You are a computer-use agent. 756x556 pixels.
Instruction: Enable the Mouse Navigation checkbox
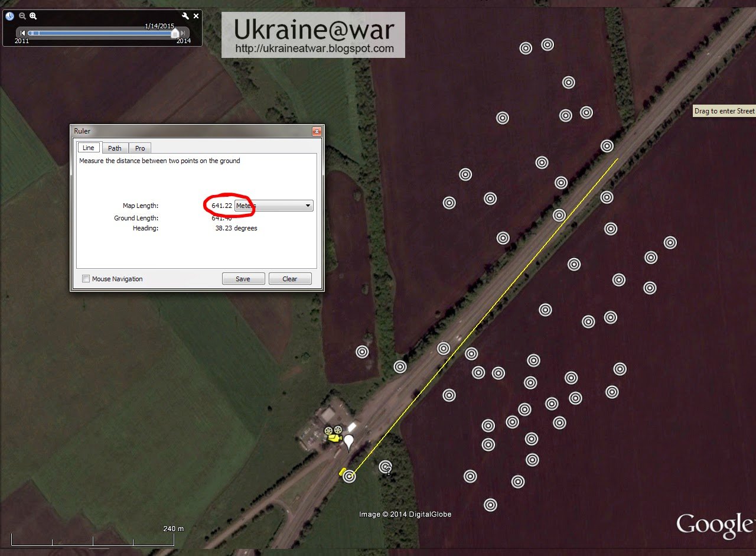(x=86, y=279)
